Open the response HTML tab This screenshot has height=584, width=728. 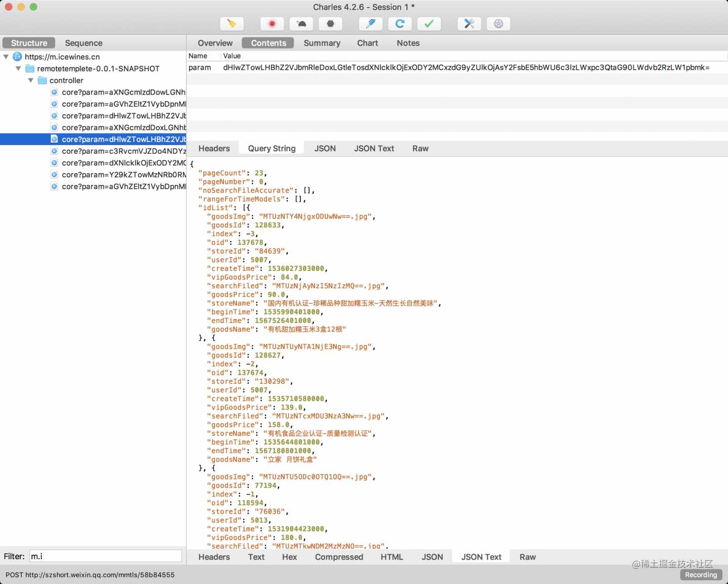(392, 557)
